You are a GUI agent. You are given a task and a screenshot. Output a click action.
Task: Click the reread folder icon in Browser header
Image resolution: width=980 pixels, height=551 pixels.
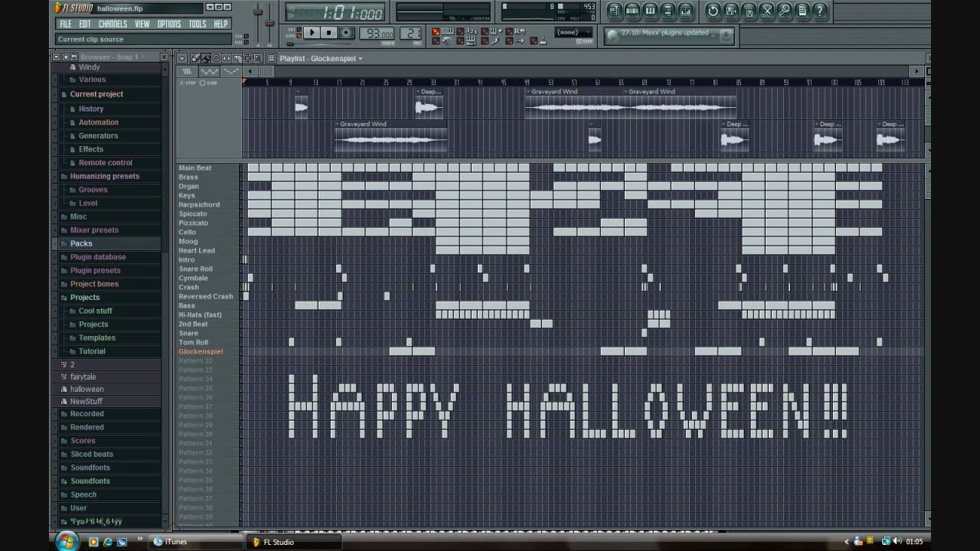click(74, 57)
